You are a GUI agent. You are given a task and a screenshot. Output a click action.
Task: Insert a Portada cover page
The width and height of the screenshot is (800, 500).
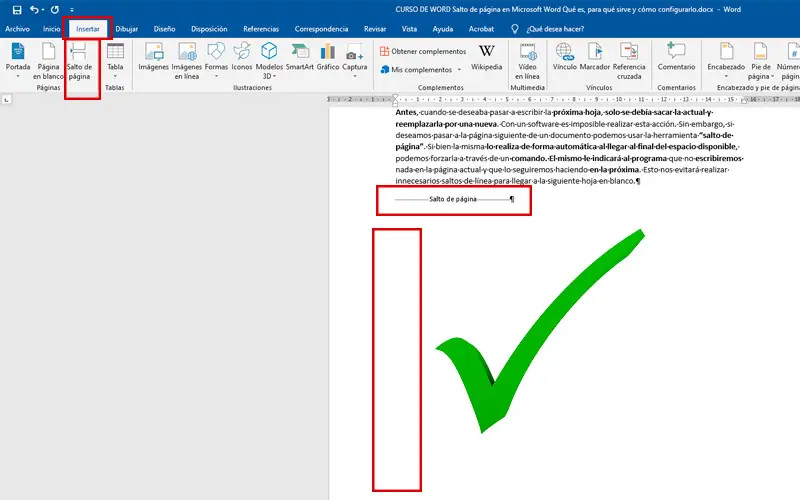coord(18,61)
